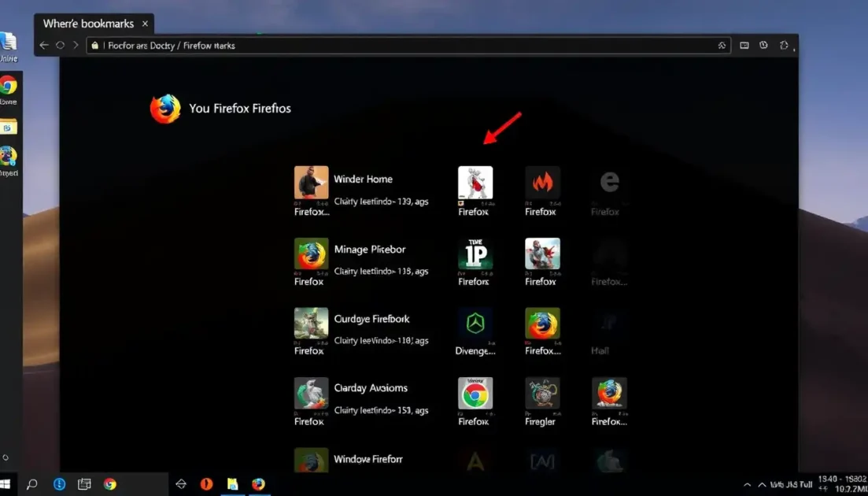Click the blue circular icon on the taskbar

59,484
